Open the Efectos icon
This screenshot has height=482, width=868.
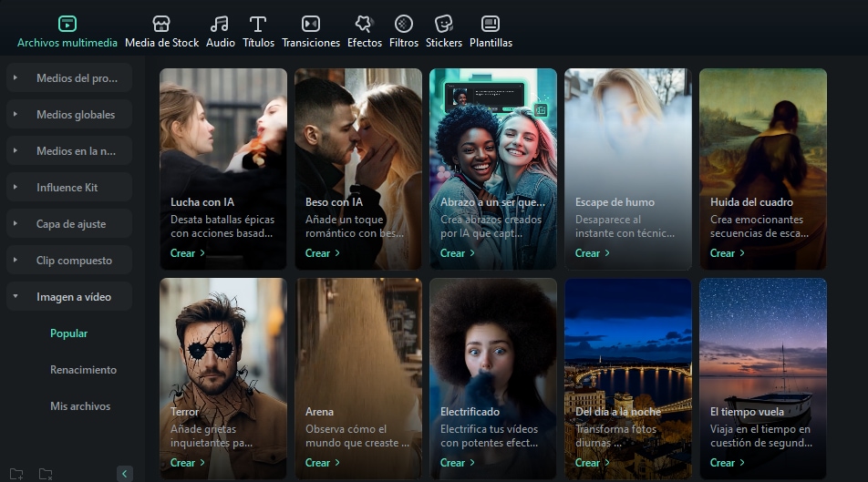(364, 25)
